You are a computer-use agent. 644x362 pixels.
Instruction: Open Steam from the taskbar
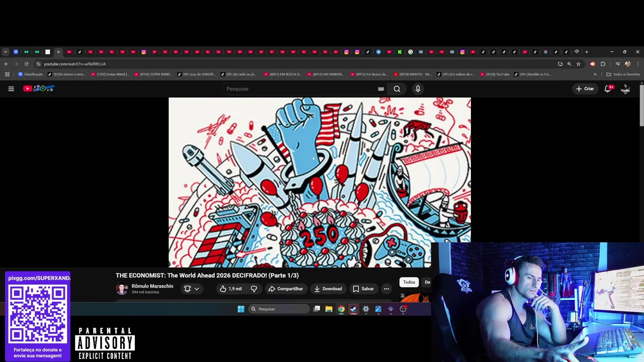(x=353, y=309)
